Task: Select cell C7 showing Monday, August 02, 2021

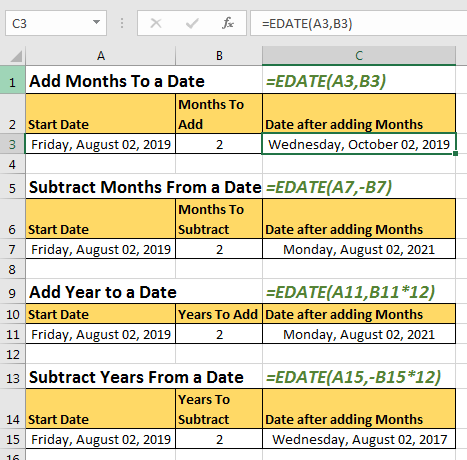Action: (359, 249)
